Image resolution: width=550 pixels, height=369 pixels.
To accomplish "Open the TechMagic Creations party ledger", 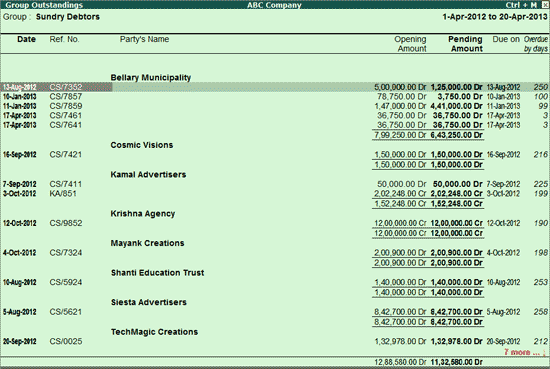I will pos(154,332).
